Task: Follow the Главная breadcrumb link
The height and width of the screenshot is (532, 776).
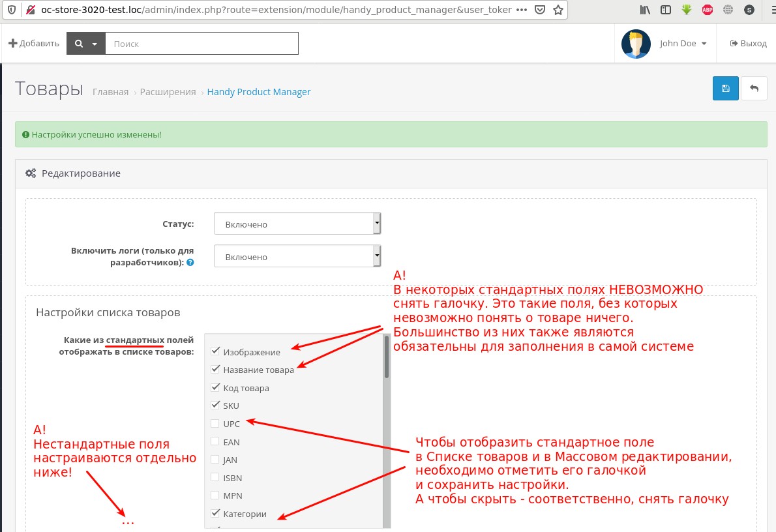Action: (x=110, y=91)
